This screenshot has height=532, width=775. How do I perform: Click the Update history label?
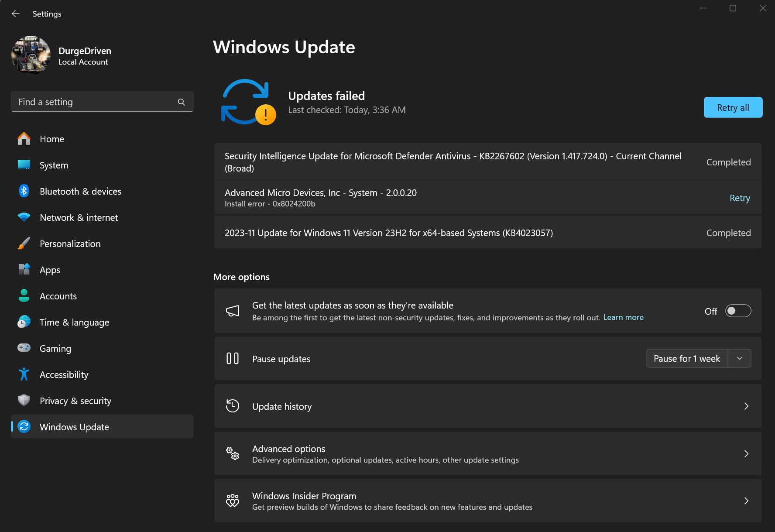tap(282, 406)
